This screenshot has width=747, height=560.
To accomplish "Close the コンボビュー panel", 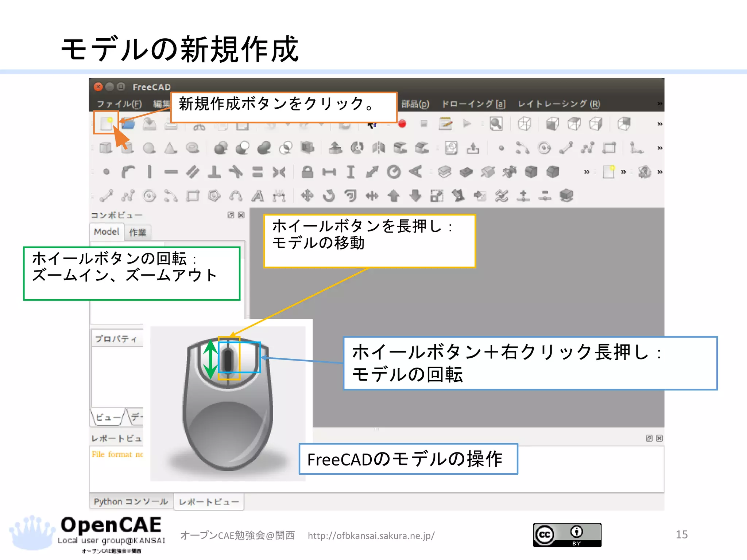I will point(241,215).
